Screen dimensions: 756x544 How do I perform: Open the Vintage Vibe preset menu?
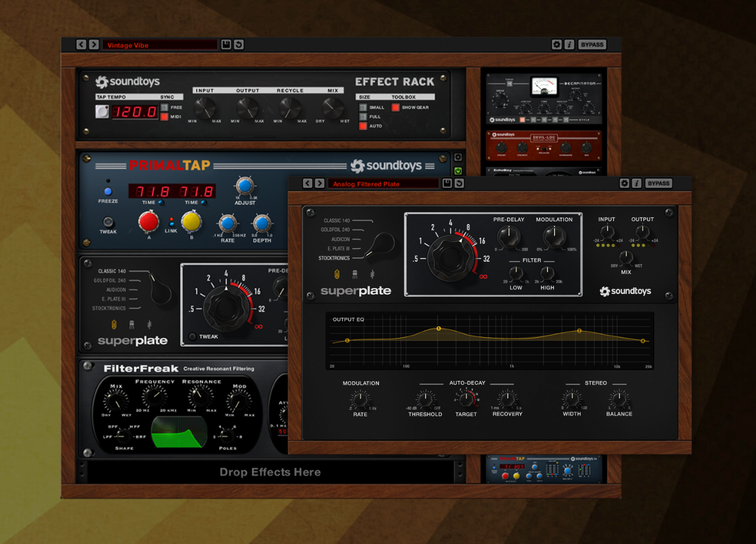pyautogui.click(x=160, y=45)
